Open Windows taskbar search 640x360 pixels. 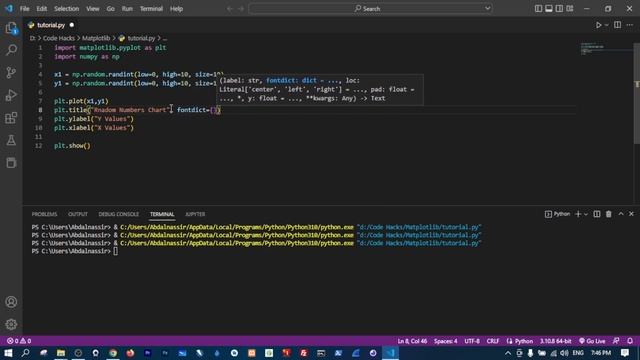tap(25, 353)
